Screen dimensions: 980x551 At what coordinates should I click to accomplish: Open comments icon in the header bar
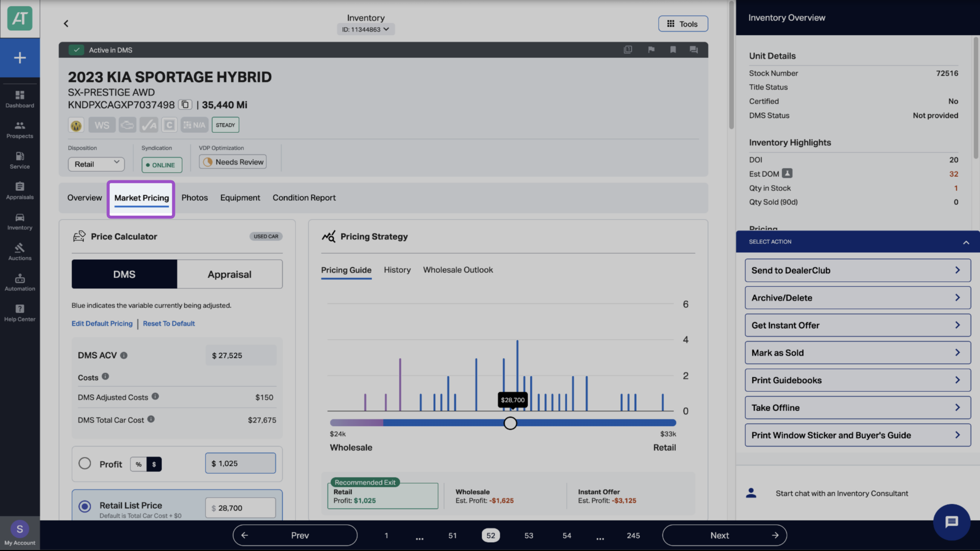[x=694, y=50]
